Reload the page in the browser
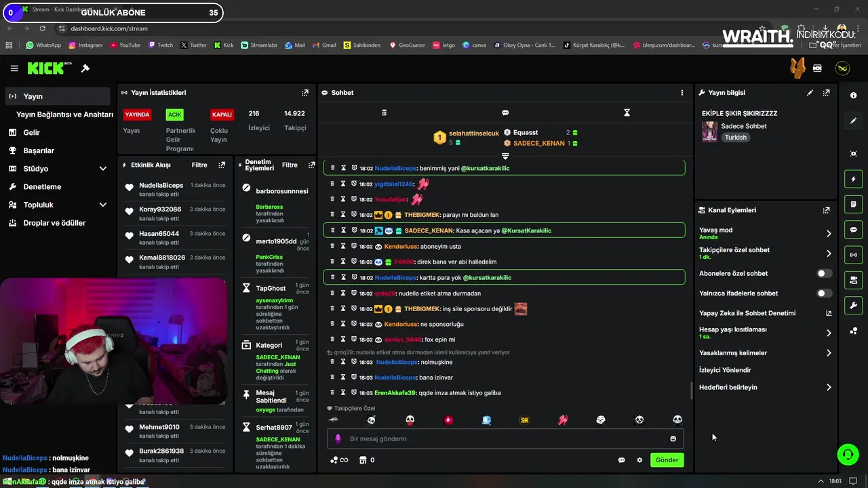Viewport: 868px width, 488px height. (x=42, y=28)
